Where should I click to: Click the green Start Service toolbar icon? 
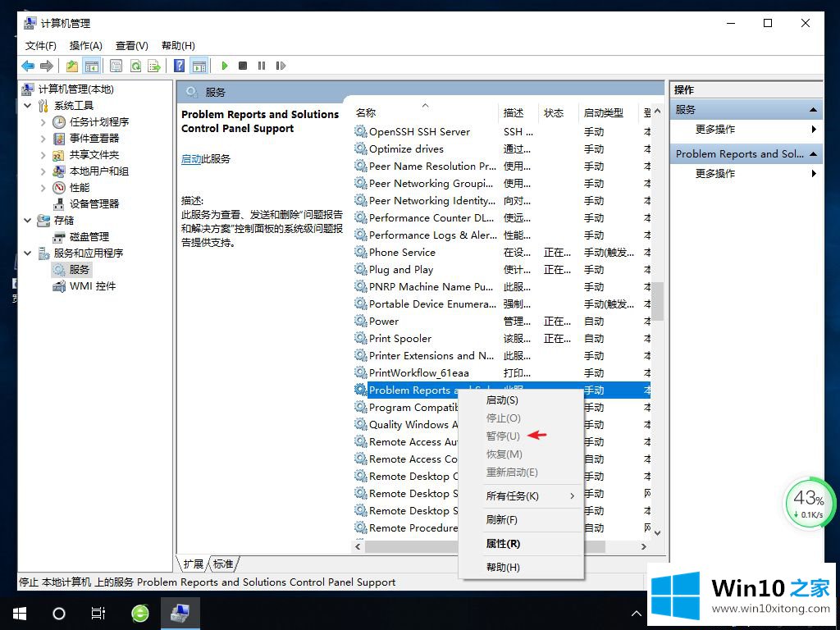(x=224, y=66)
